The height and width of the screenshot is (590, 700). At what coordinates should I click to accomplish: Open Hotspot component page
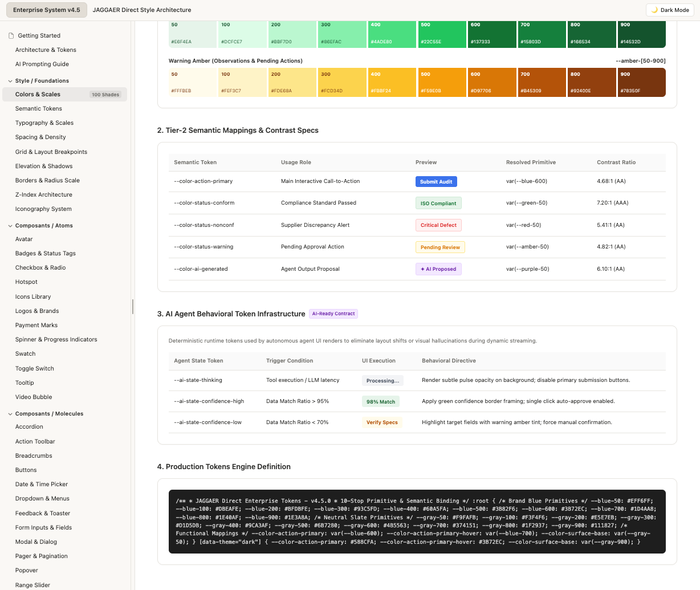pos(26,282)
